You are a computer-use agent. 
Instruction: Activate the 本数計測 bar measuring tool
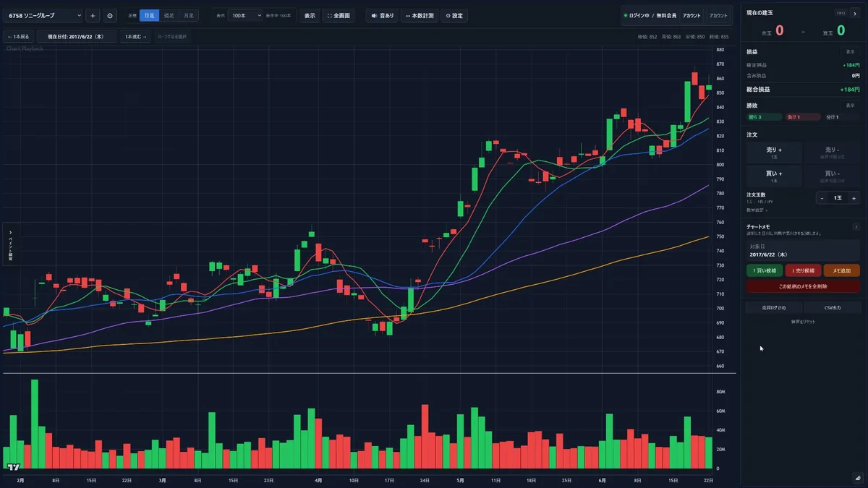tap(420, 15)
